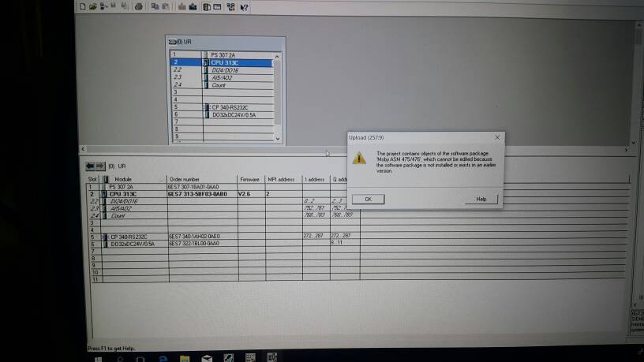Click the context Help arrow-question icon
The image size is (644, 362).
(x=244, y=7)
